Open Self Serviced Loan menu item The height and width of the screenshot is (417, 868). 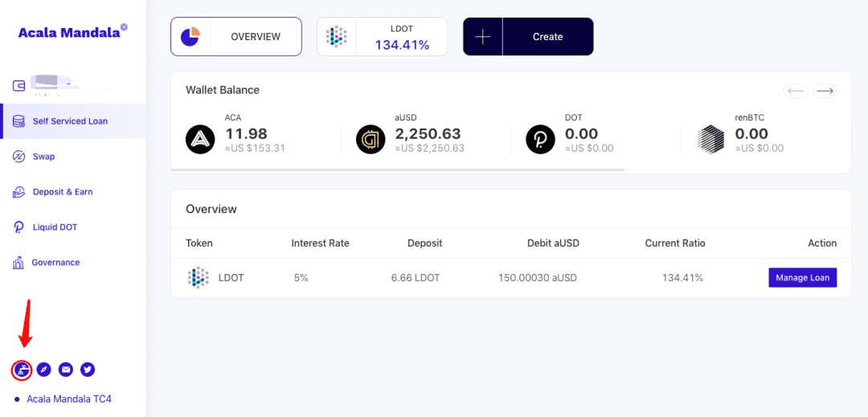click(x=73, y=121)
